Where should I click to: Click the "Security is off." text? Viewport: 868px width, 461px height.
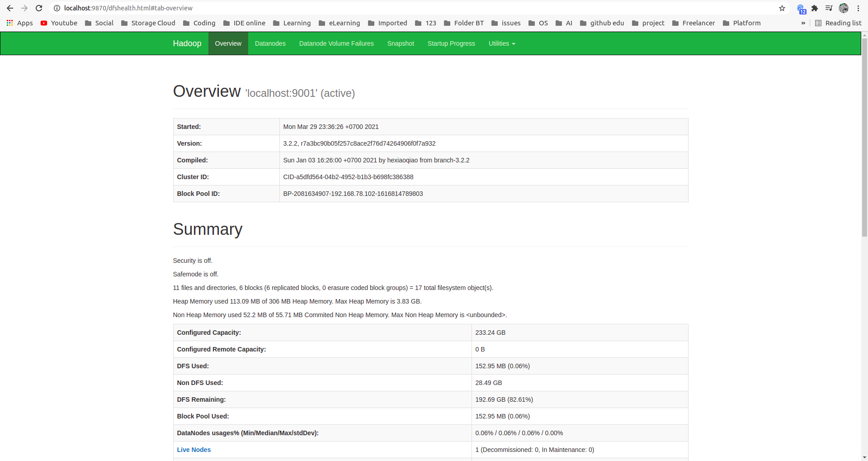point(193,261)
